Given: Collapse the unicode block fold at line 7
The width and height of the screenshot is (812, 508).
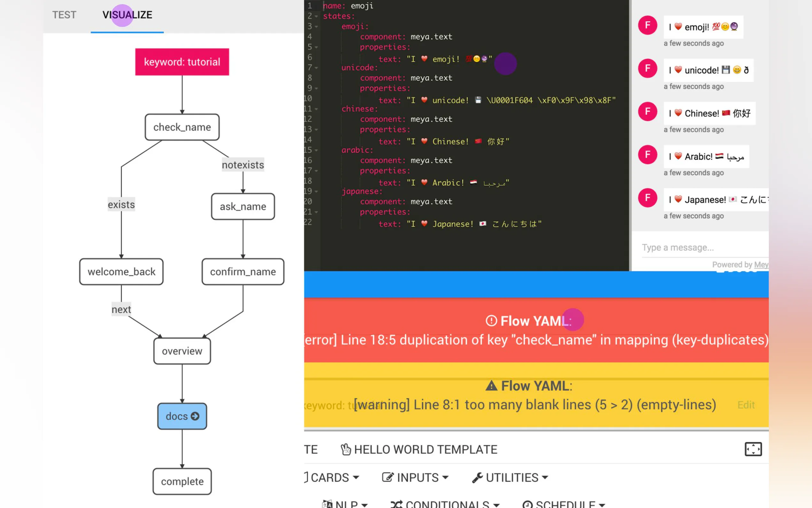Looking at the screenshot, I should [x=316, y=68].
